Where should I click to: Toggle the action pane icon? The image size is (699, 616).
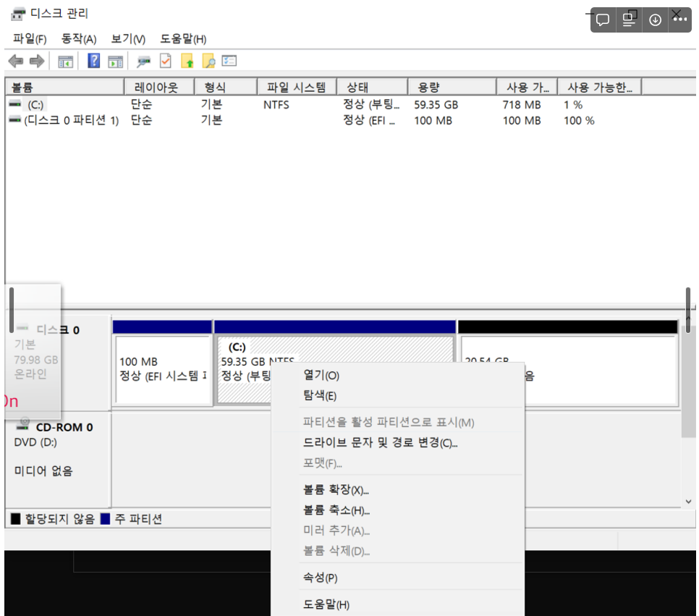116,62
